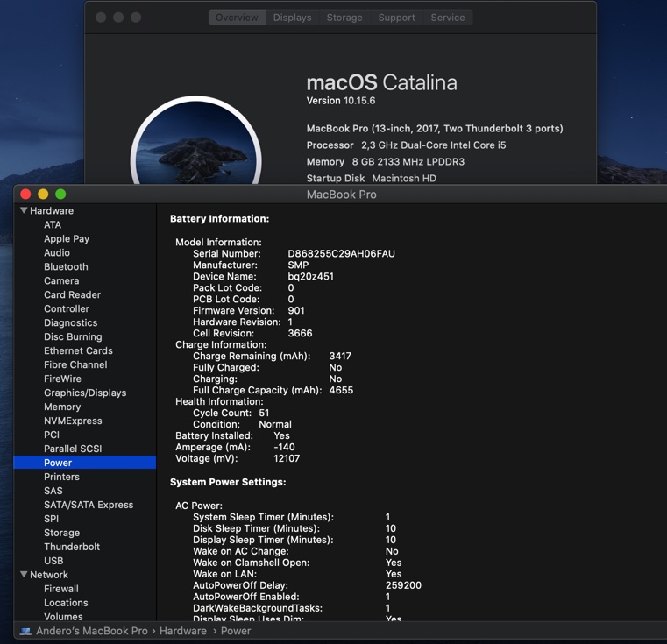Viewport: 667px width, 644px height.
Task: Click the Cell Revision value 3666
Action: (x=300, y=334)
